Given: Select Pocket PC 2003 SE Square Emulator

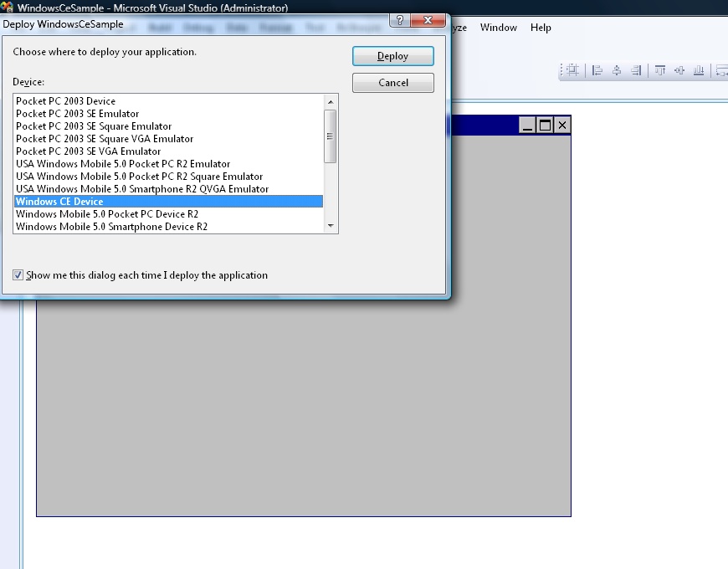Looking at the screenshot, I should click(168, 126).
